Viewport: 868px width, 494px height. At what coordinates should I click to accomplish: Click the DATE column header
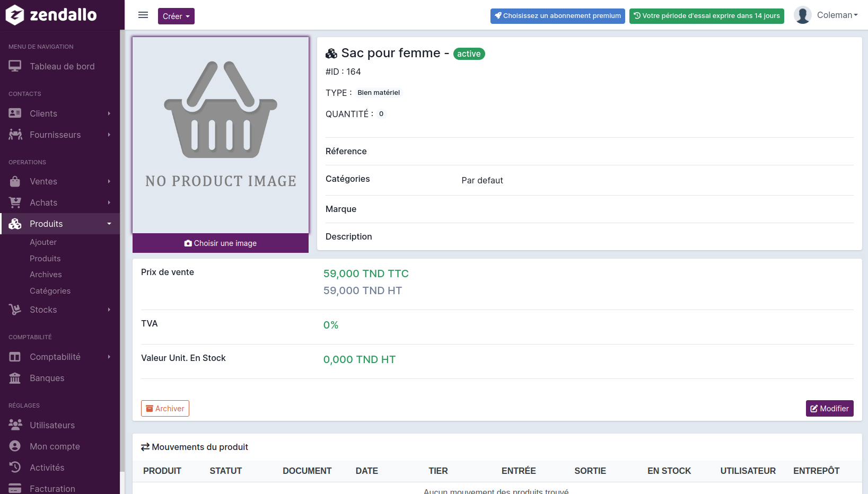[x=367, y=471]
